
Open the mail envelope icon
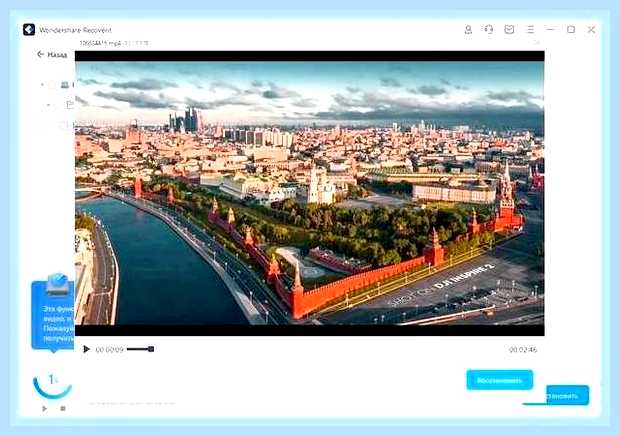coord(509,30)
